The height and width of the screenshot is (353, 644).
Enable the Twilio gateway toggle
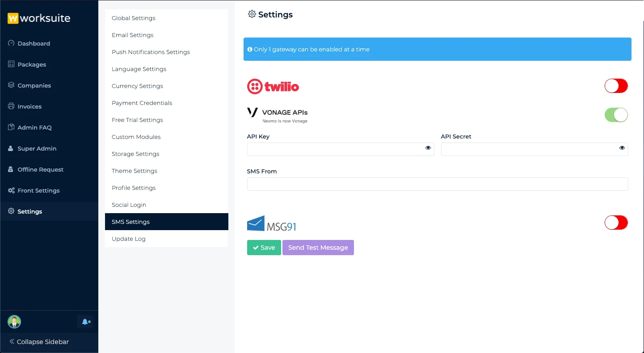click(616, 86)
